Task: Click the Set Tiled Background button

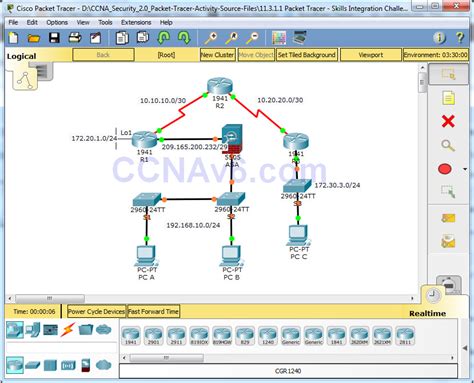Action: tap(307, 55)
